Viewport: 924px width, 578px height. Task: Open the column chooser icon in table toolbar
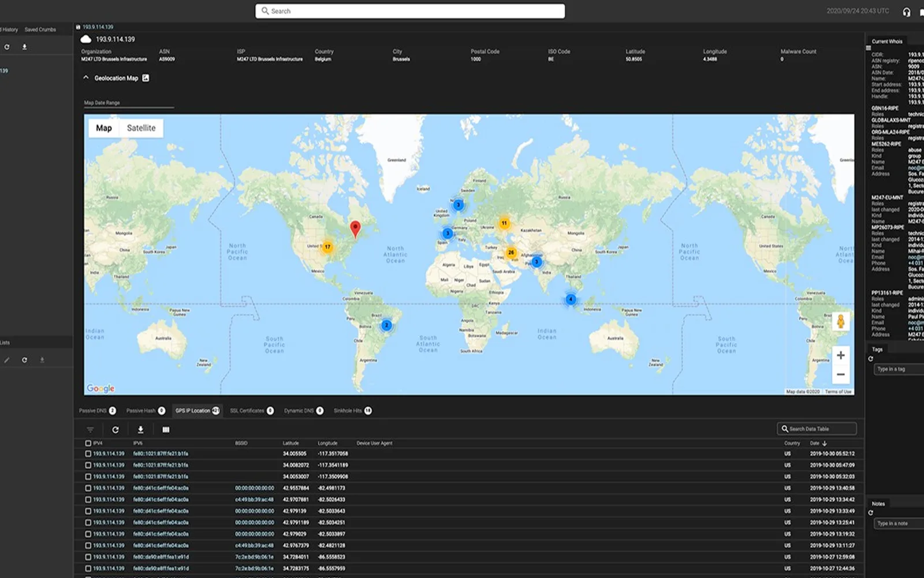pyautogui.click(x=166, y=430)
